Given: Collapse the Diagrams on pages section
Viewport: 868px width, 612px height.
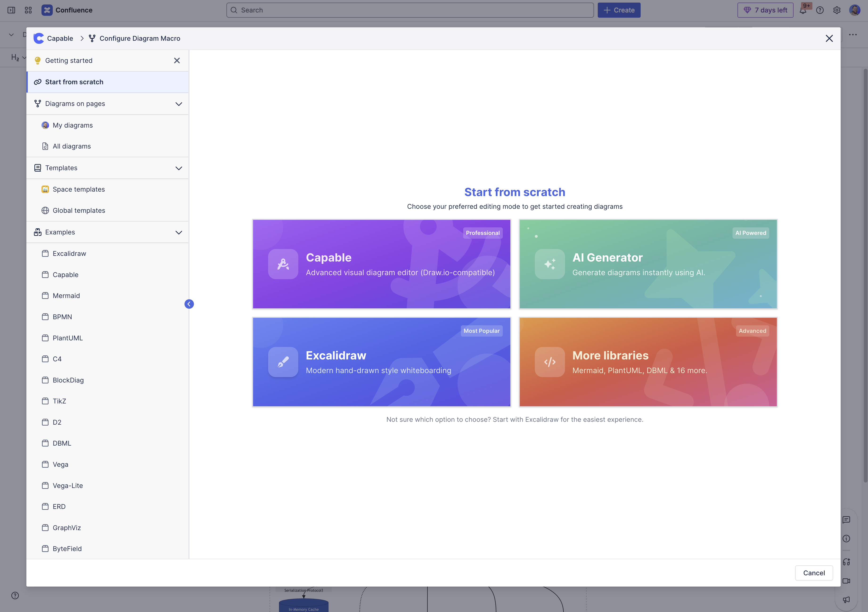Looking at the screenshot, I should [179, 104].
